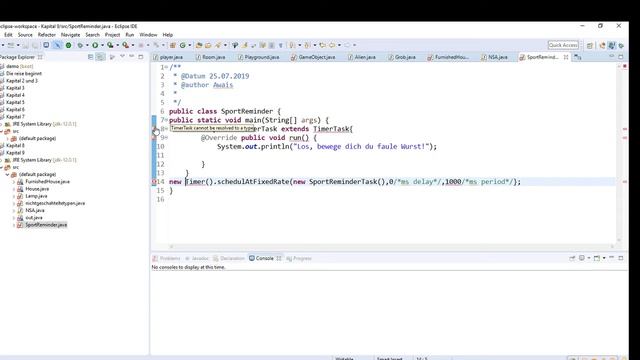640x360 pixels.
Task: Select Kapital 4 project in Package Explorer
Action: pyautogui.click(x=15, y=95)
